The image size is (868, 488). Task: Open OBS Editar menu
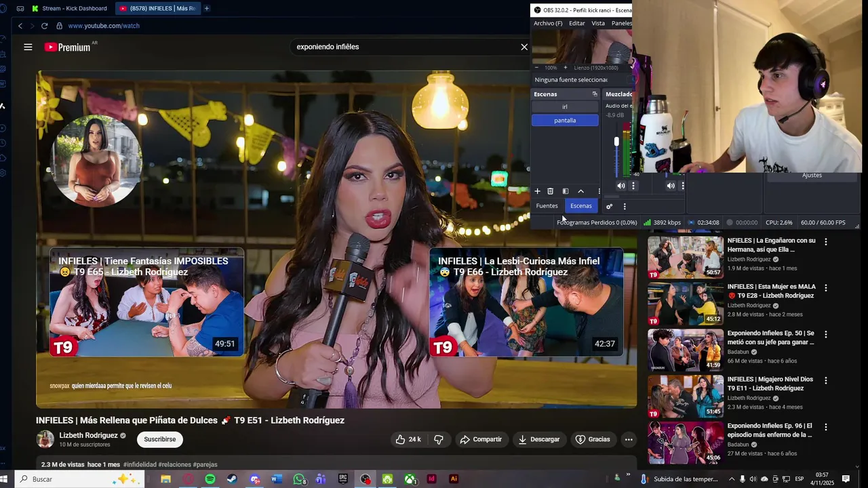[577, 23]
